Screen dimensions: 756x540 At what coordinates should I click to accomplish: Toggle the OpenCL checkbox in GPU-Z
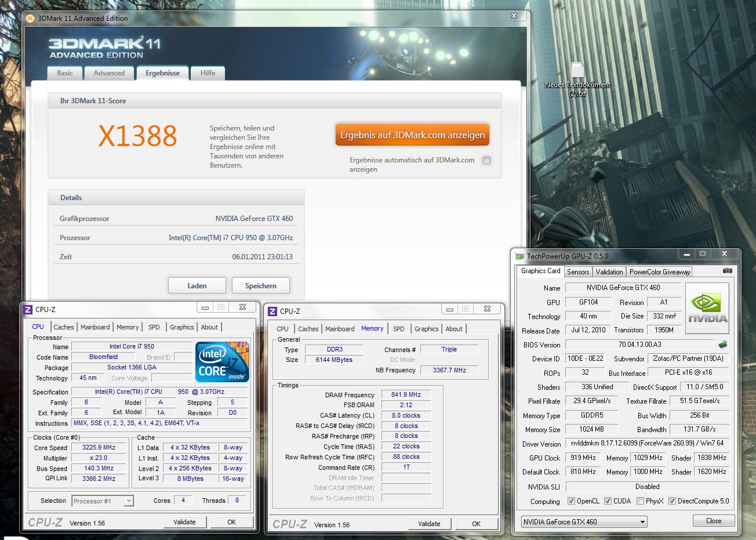click(x=571, y=501)
